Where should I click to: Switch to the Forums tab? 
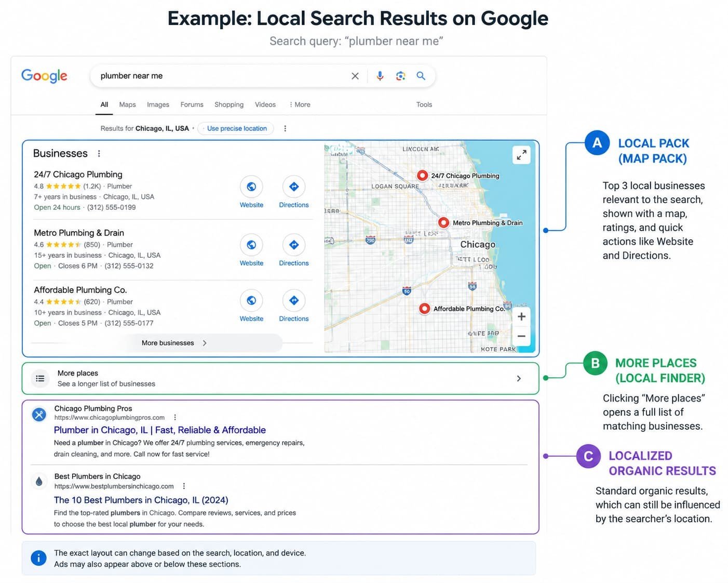click(x=192, y=104)
